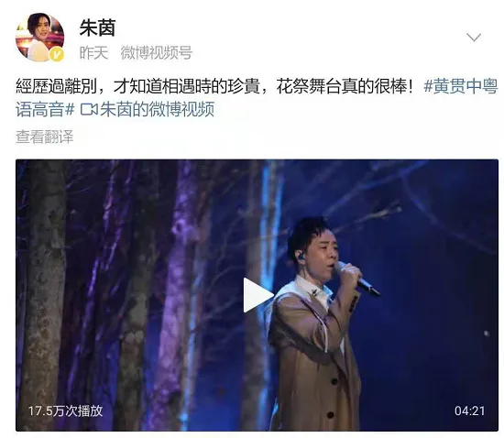Open the post options chevron menu

[x=474, y=38]
